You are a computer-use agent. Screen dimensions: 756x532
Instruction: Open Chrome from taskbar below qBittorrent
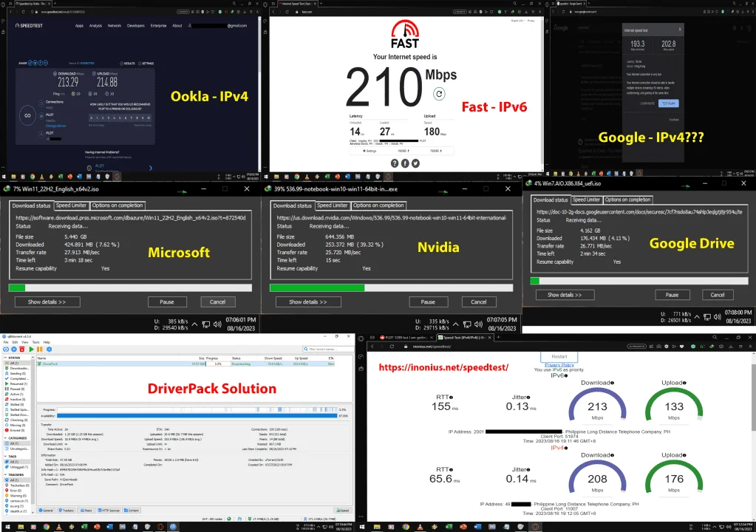(47, 527)
